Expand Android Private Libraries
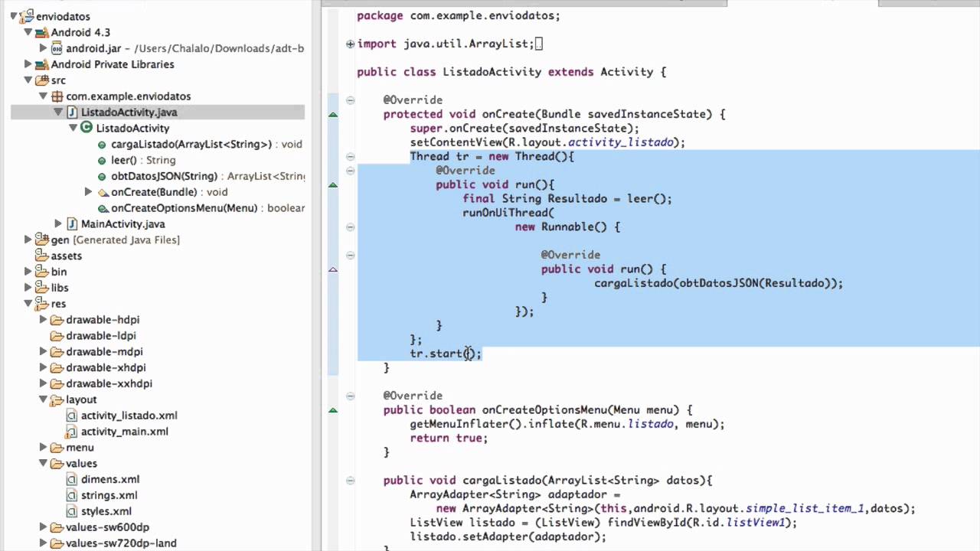The image size is (980, 551). 28,64
